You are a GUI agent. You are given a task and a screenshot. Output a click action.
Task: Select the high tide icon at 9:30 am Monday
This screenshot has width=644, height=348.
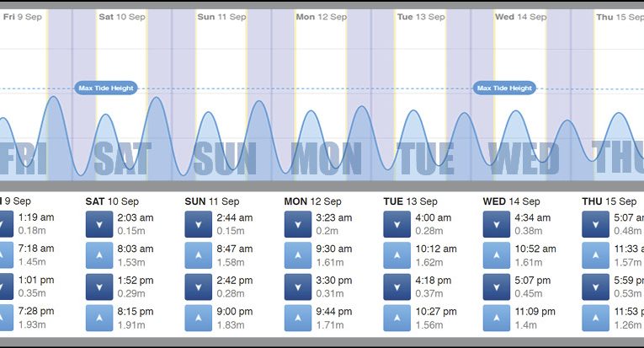point(297,255)
